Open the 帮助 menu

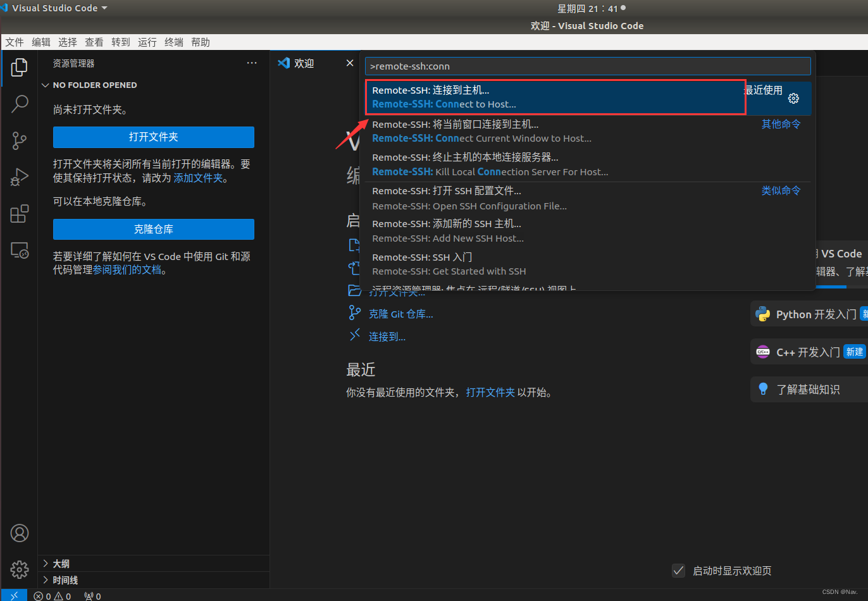pos(201,42)
